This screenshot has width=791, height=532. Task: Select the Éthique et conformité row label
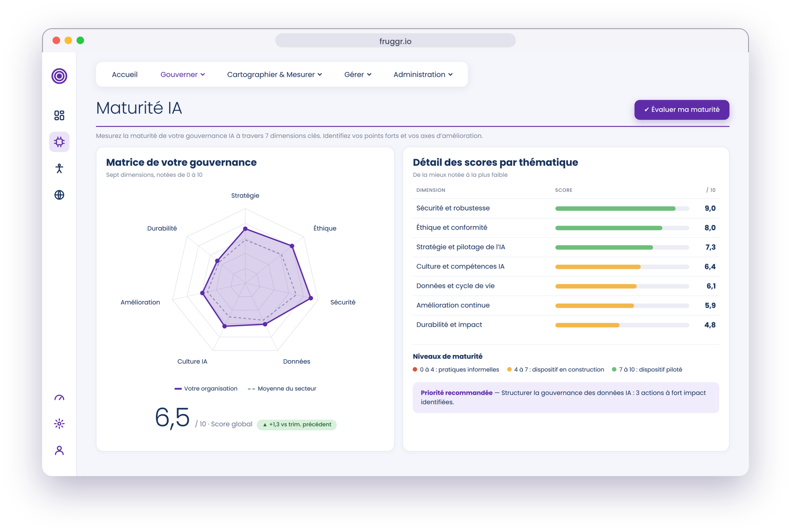point(451,227)
